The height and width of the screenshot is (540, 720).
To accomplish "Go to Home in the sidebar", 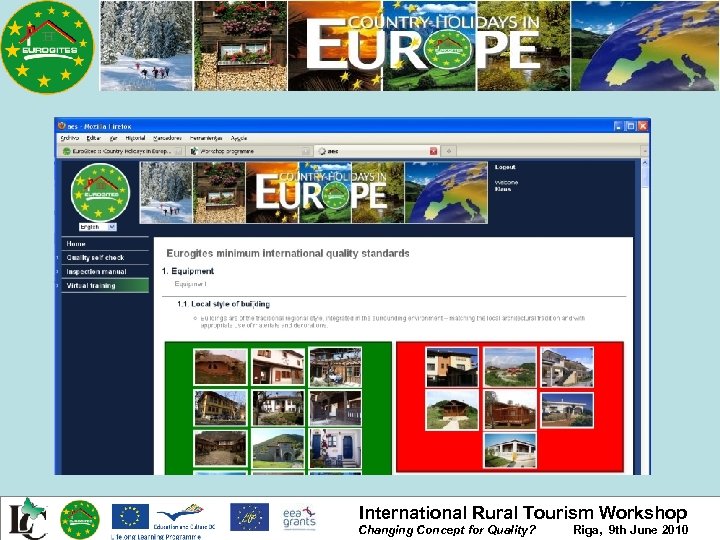I will [105, 244].
